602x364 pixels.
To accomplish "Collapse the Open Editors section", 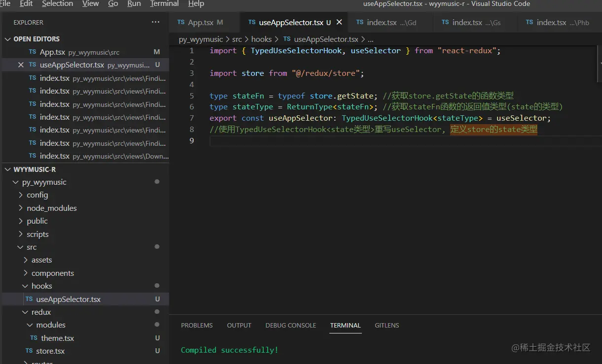I will [x=7, y=39].
